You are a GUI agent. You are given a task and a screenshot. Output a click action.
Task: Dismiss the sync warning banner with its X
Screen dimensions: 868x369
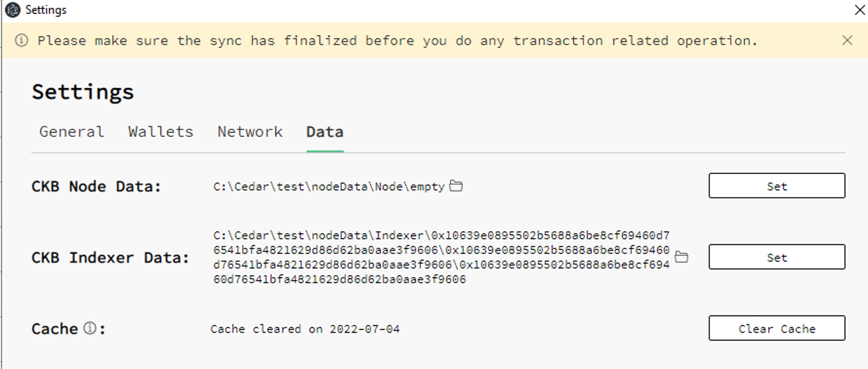847,41
